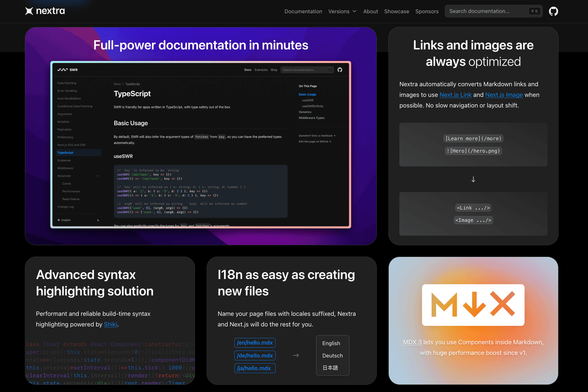Image resolution: width=588 pixels, height=392 pixels.
Task: Select the About navigation tab
Action: (370, 11)
